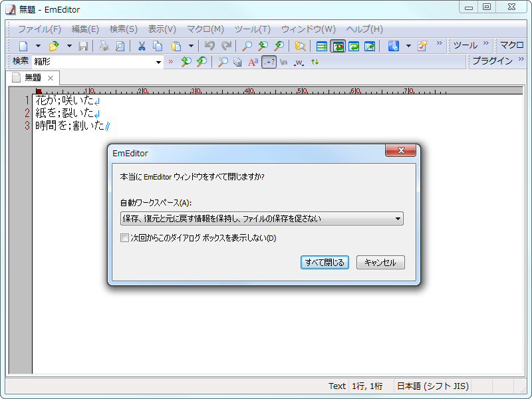
Task: Click the Find Next toolbar icon
Action: coord(279,46)
